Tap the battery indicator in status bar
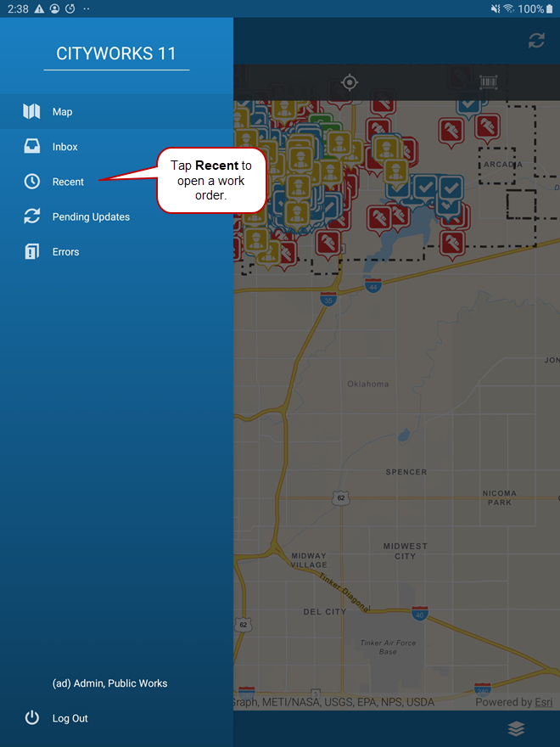Image resolution: width=560 pixels, height=747 pixels. click(549, 8)
